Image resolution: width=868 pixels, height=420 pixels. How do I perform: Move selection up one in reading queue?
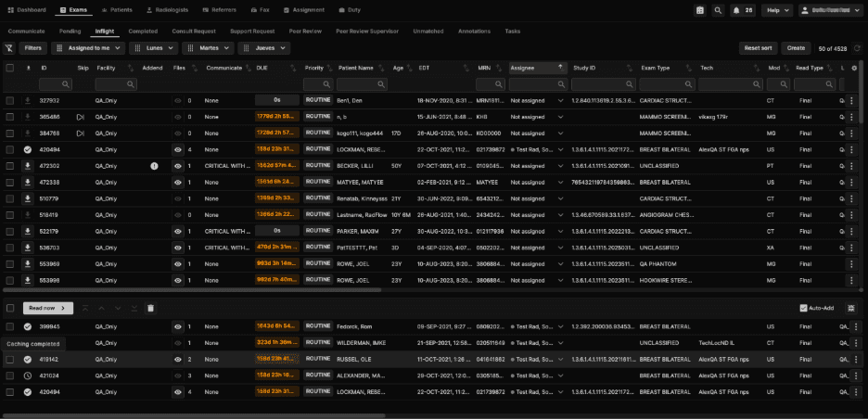coord(101,308)
